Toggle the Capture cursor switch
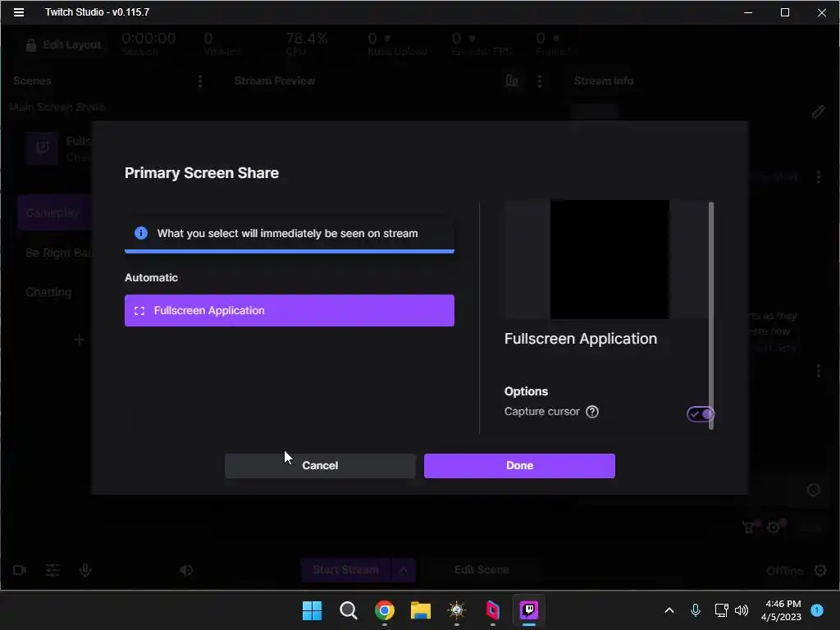 [x=701, y=413]
